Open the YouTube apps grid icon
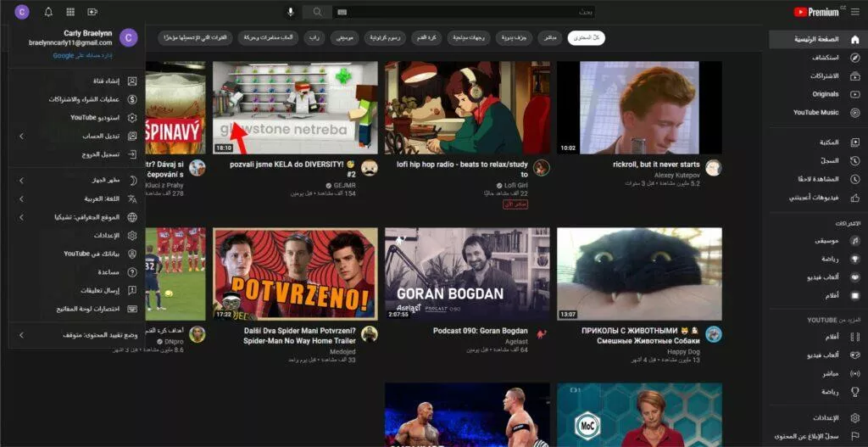The width and height of the screenshot is (868, 447). click(70, 12)
